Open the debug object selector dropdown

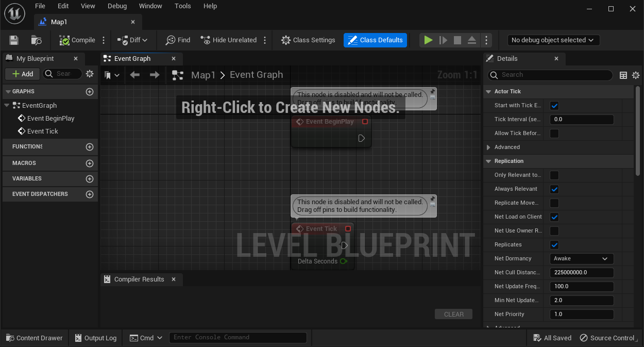pos(553,40)
